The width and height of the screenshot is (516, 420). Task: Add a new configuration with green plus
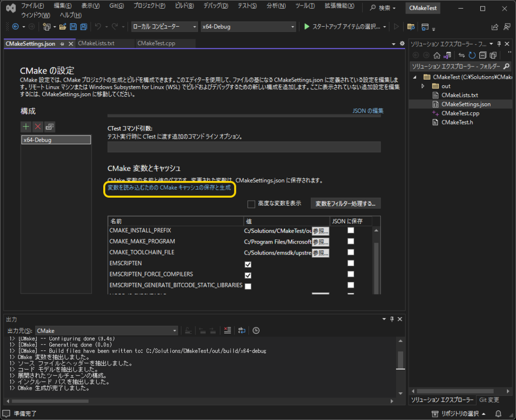[x=26, y=127]
